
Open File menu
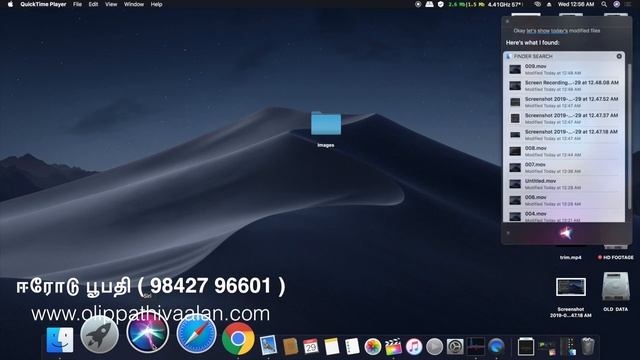click(77, 4)
